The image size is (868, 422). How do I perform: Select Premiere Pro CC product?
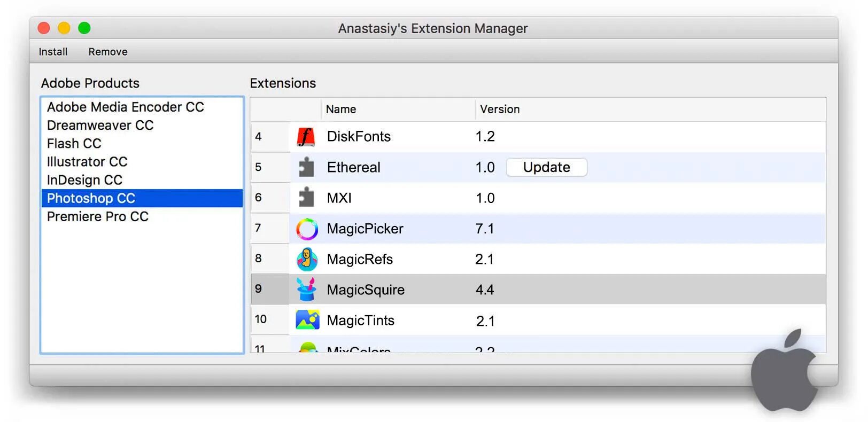click(x=98, y=217)
